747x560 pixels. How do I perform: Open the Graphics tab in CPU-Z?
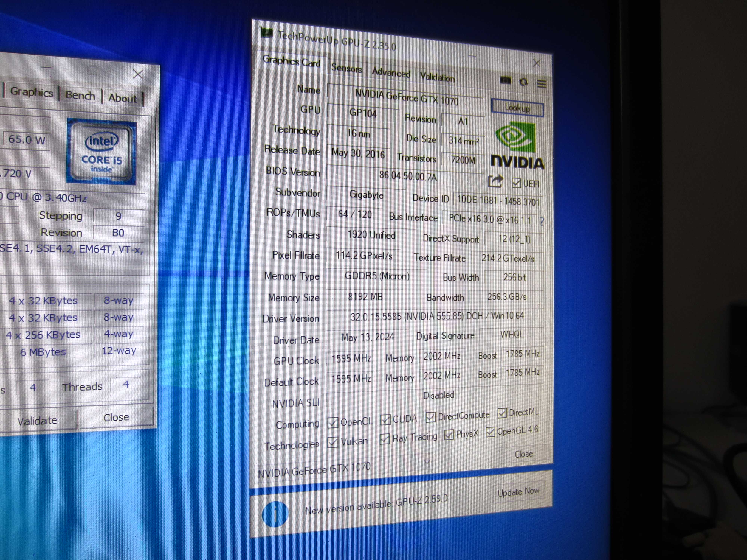coord(31,92)
